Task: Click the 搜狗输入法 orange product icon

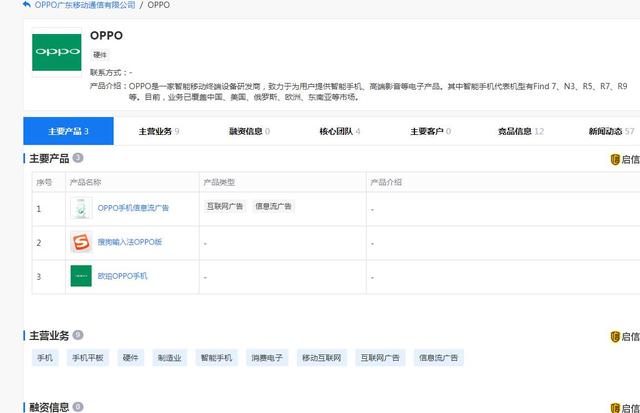Action: point(81,242)
